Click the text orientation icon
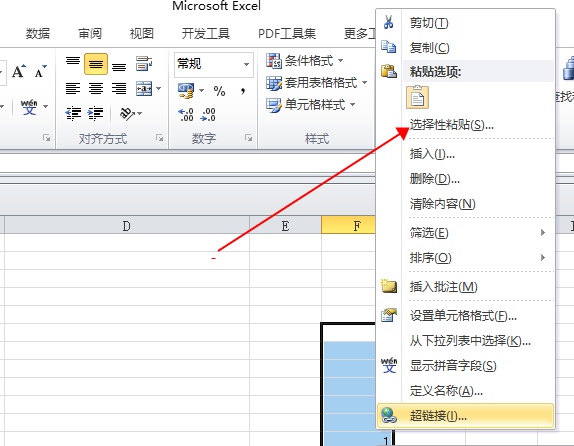The image size is (574, 446). point(127,114)
